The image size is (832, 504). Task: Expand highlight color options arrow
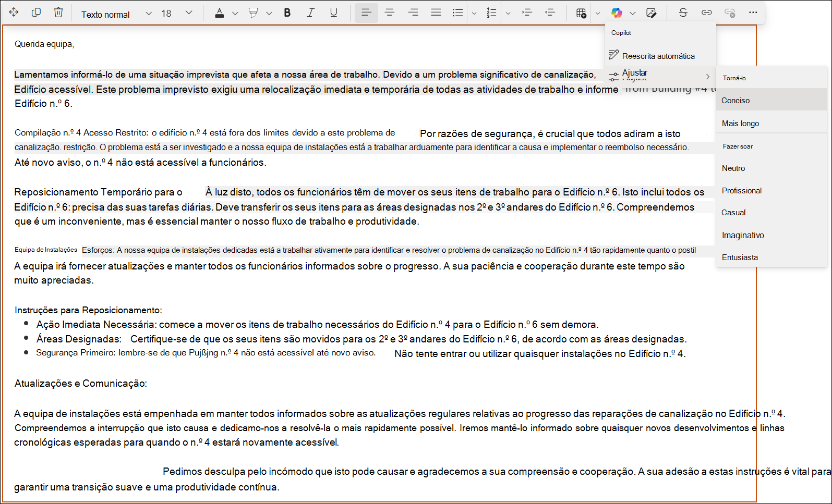tap(269, 14)
